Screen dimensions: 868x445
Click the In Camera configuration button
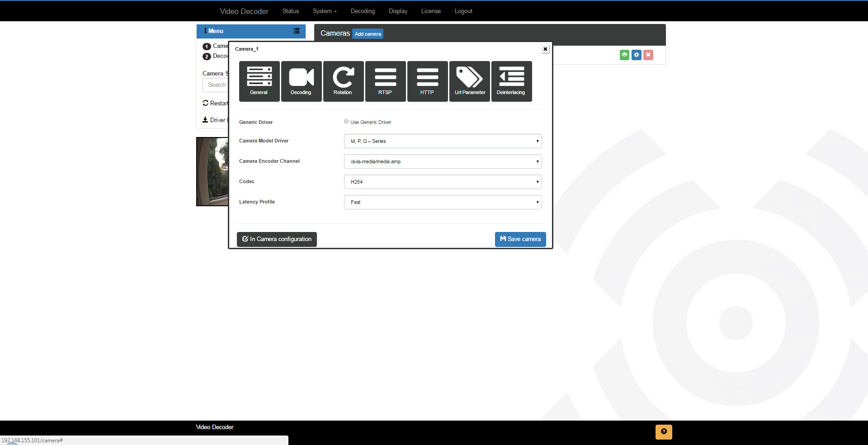(277, 239)
